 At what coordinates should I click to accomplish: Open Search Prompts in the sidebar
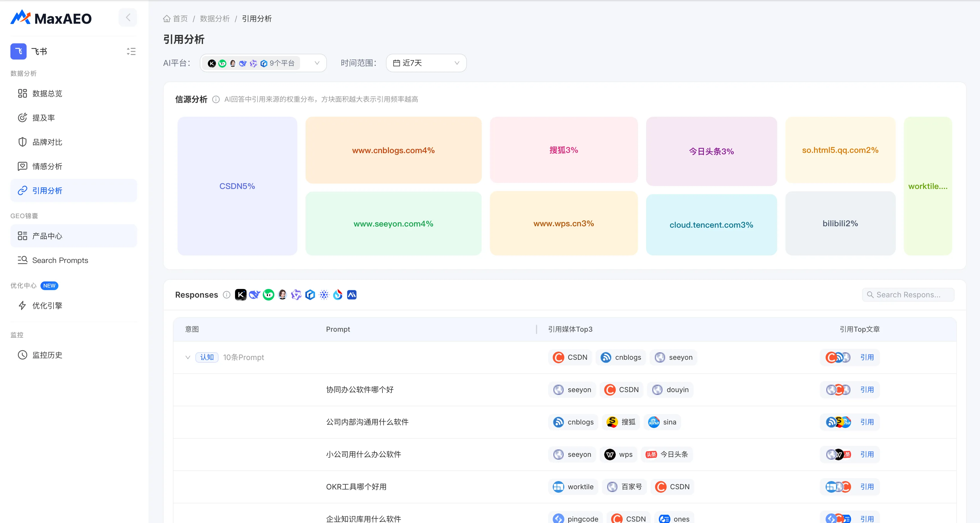pos(73,260)
